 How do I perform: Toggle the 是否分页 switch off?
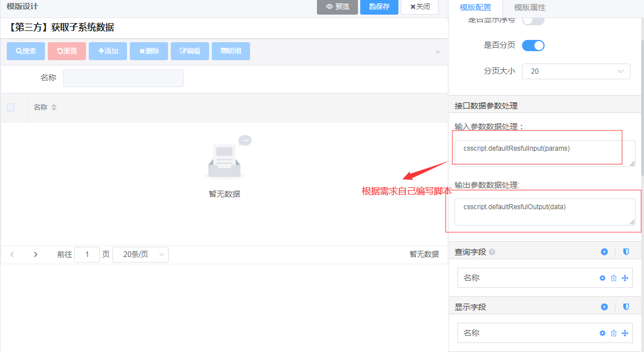533,46
